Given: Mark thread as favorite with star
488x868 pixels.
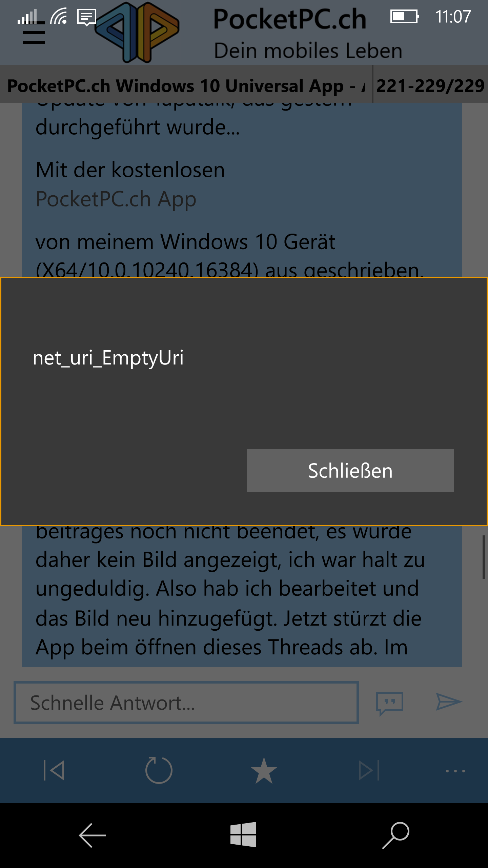Looking at the screenshot, I should tap(264, 770).
